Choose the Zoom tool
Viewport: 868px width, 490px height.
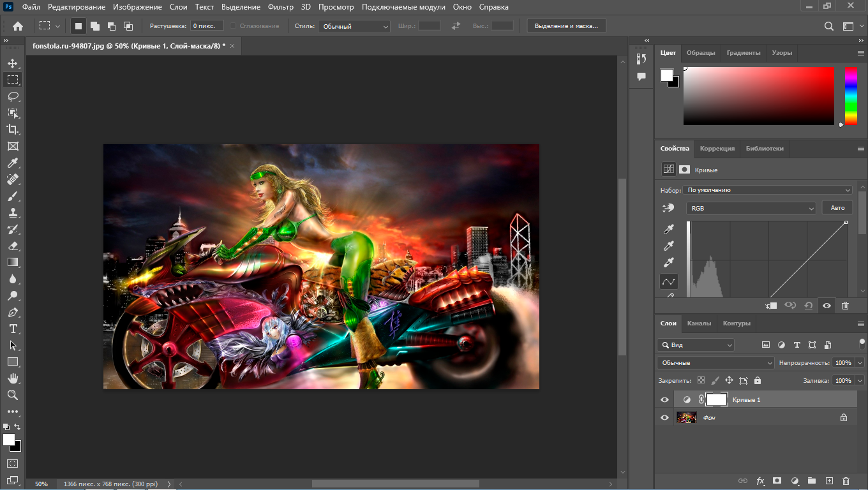coord(13,395)
